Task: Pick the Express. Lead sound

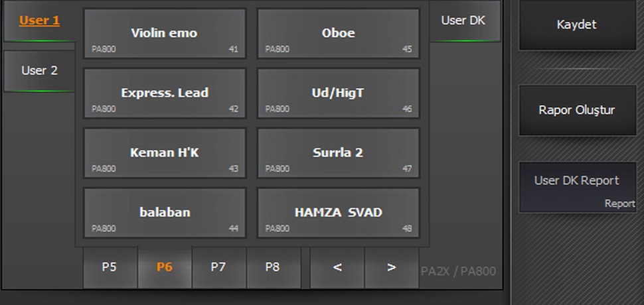Action: (x=164, y=93)
